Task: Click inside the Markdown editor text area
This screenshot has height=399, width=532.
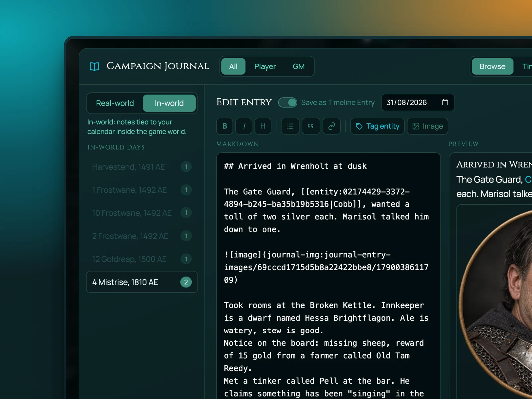Action: click(x=329, y=276)
